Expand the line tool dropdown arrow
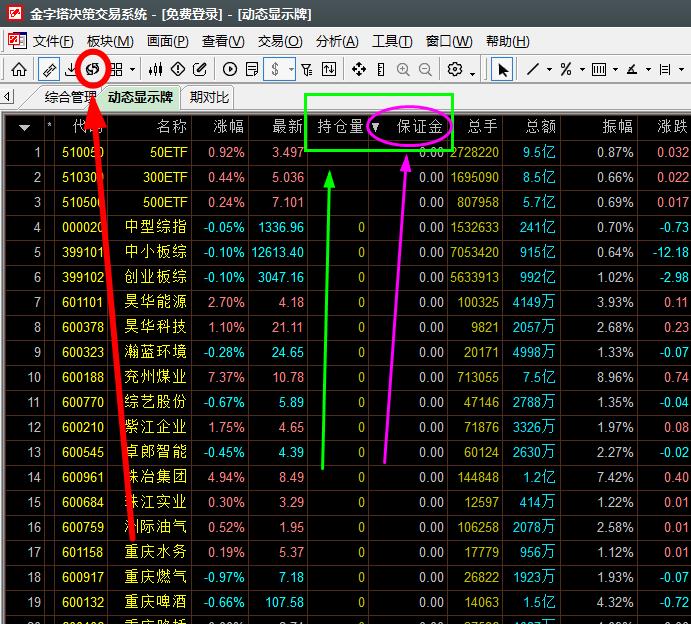This screenshot has width=691, height=624. point(549,70)
